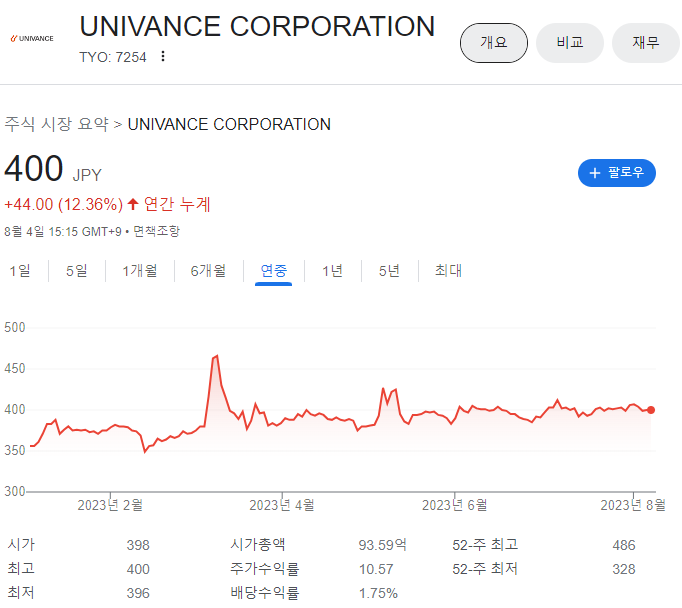Click the 최고 value 400 in table
This screenshot has height=608, width=682.
(x=138, y=569)
